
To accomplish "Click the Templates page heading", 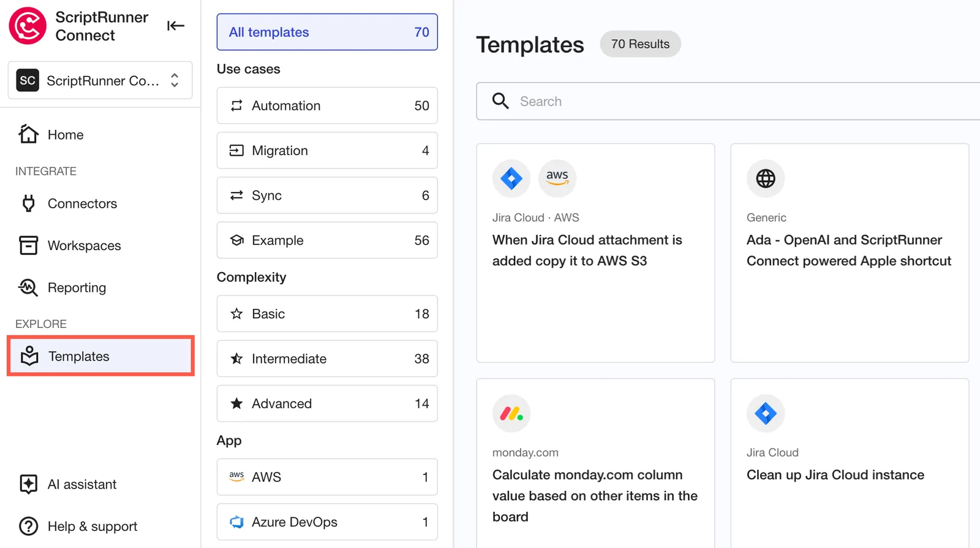I will click(x=530, y=45).
